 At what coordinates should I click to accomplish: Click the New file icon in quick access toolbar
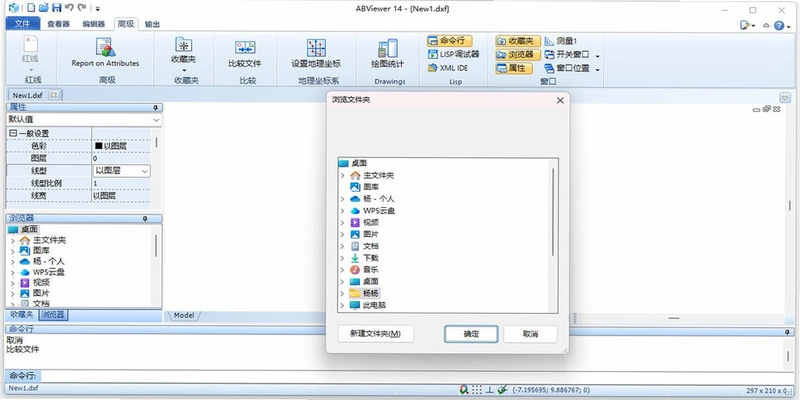tap(31, 8)
